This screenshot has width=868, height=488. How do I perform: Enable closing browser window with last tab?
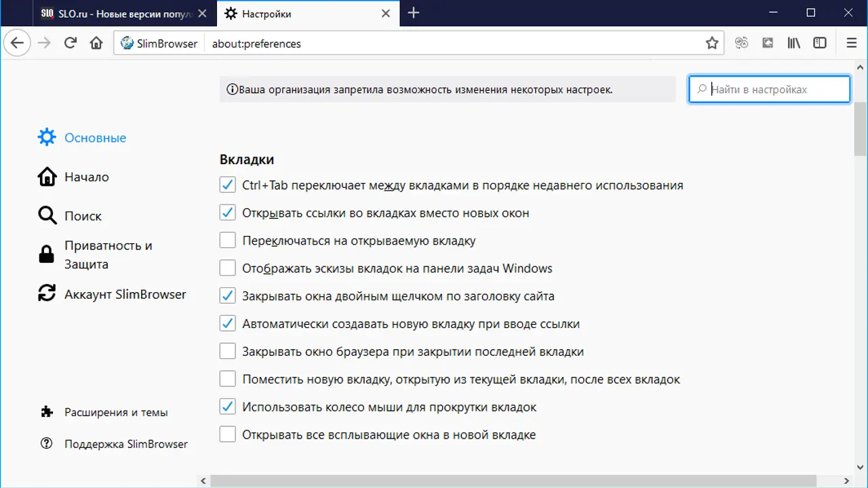click(x=227, y=352)
